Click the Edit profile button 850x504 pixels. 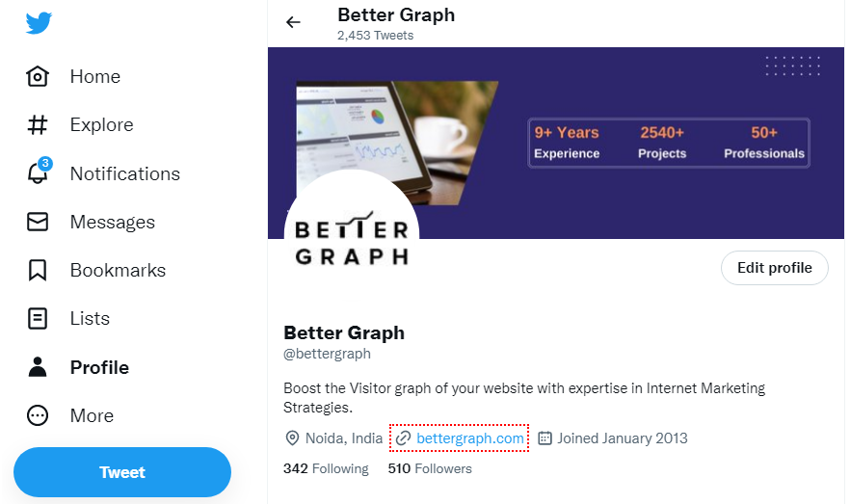[x=774, y=268]
